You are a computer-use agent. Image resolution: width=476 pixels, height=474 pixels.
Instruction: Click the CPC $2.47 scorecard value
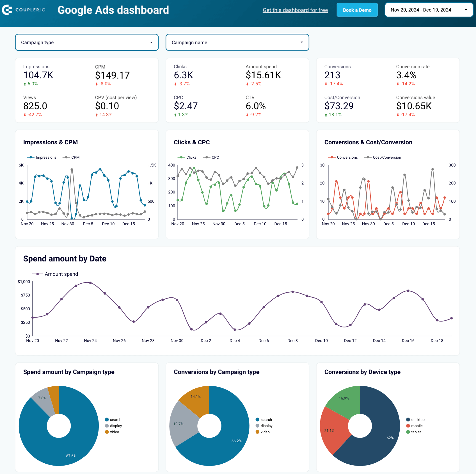click(x=186, y=106)
